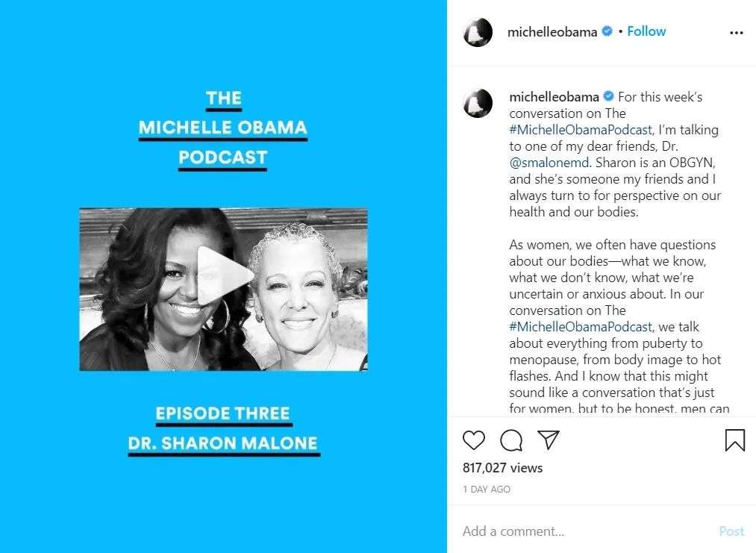The width and height of the screenshot is (756, 553).
Task: Open the michelleobama profile picture in header
Action: (478, 32)
